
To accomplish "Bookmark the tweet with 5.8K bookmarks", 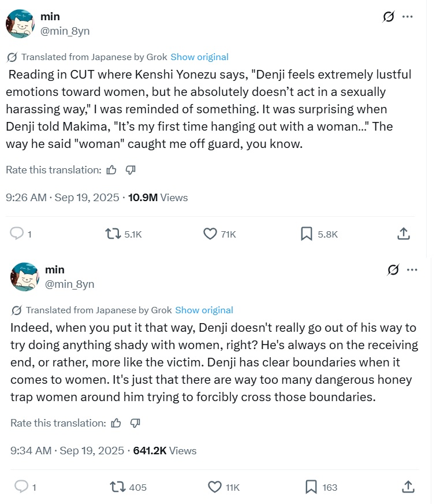I will point(306,234).
